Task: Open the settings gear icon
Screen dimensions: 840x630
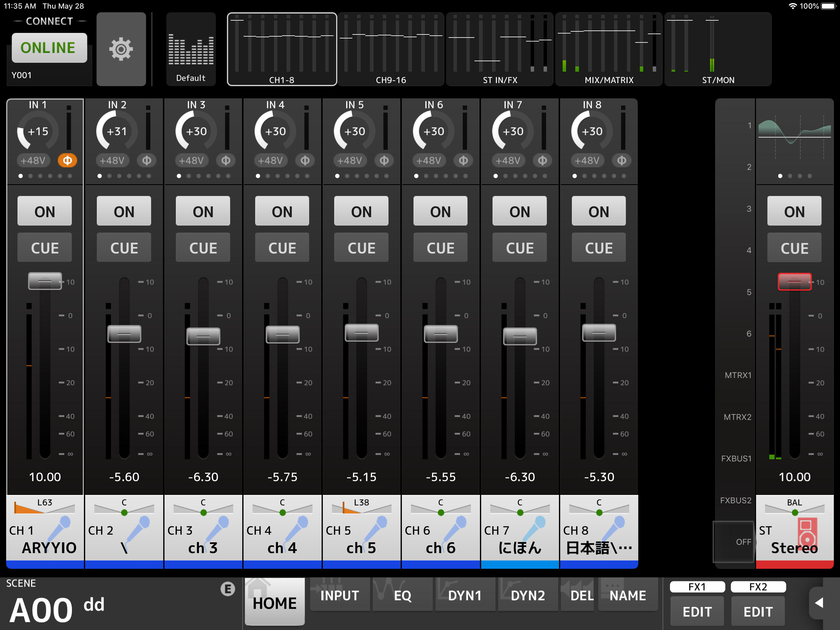Action: [121, 49]
